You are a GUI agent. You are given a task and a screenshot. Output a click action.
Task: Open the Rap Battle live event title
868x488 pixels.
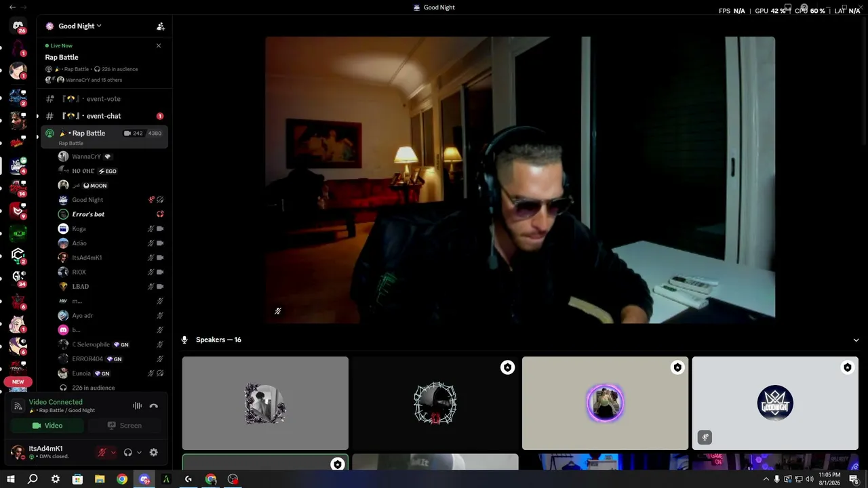click(x=62, y=58)
